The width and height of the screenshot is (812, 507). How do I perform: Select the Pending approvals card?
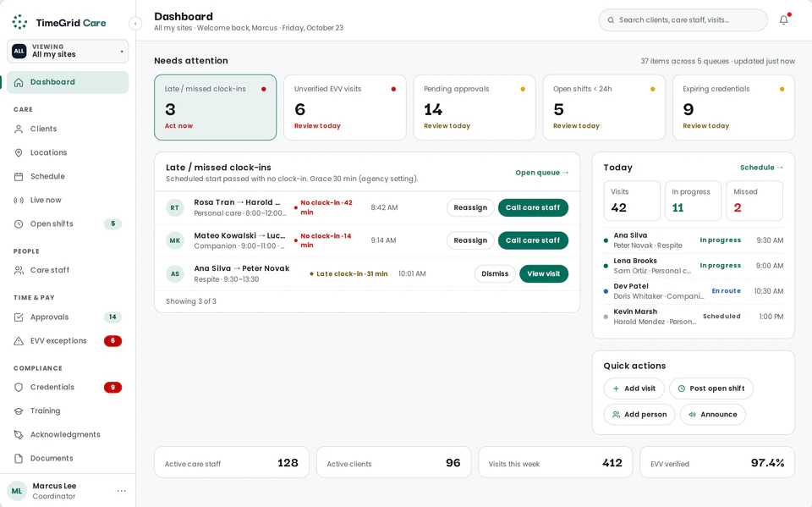[475, 107]
